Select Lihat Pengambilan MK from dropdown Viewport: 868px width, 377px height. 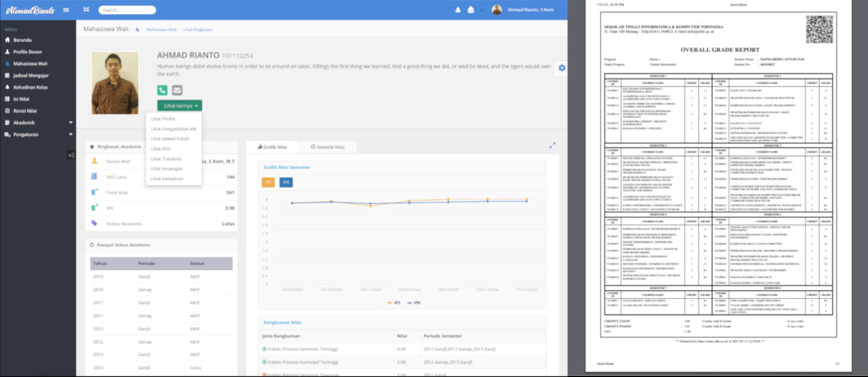pos(174,129)
